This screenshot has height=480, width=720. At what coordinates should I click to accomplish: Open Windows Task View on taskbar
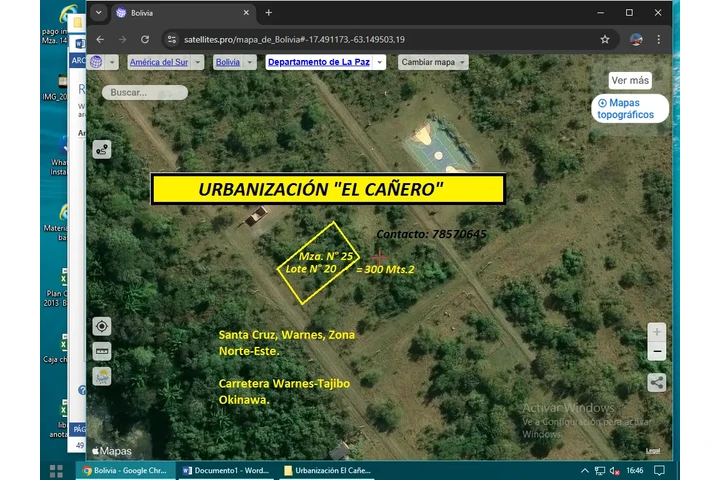56,470
